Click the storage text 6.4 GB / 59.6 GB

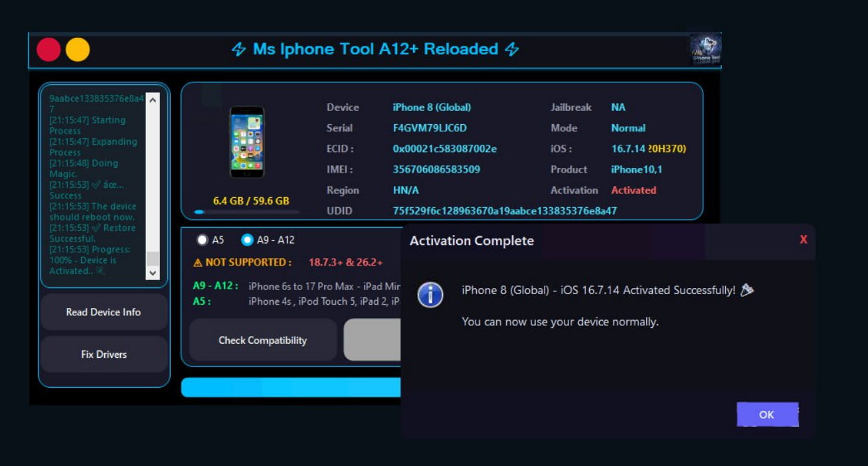(x=251, y=200)
